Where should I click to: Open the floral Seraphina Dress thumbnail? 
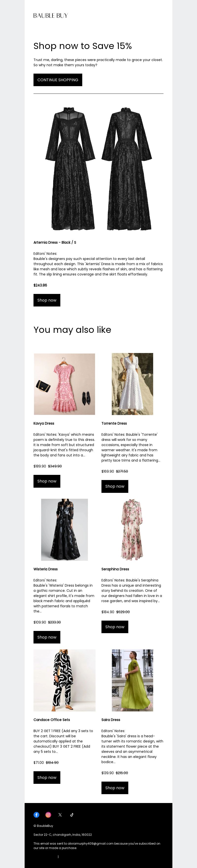coord(132,530)
